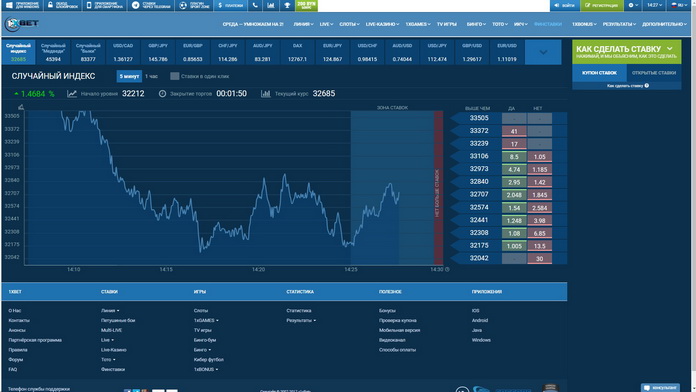Open the Windows application download link

[22, 5]
